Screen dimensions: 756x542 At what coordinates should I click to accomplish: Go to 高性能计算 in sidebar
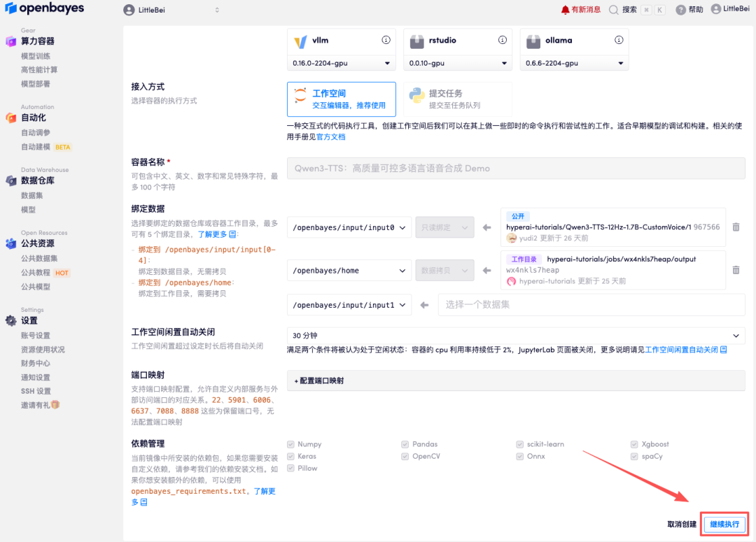tap(39, 70)
